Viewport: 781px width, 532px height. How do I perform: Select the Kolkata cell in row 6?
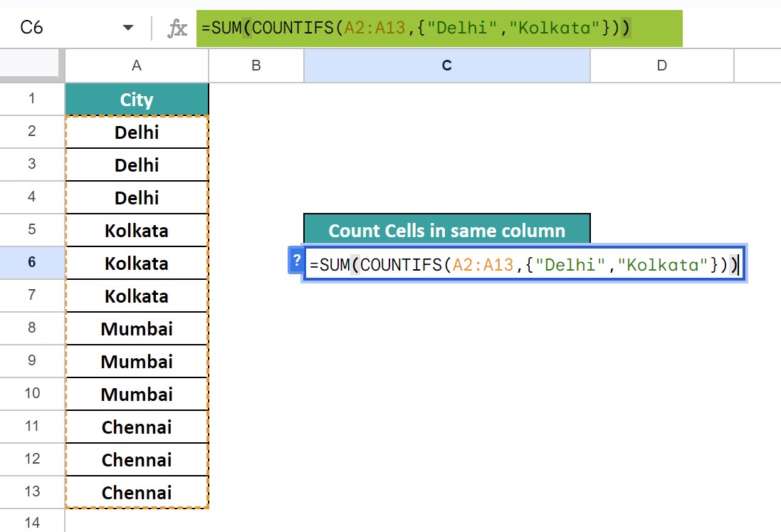137,263
